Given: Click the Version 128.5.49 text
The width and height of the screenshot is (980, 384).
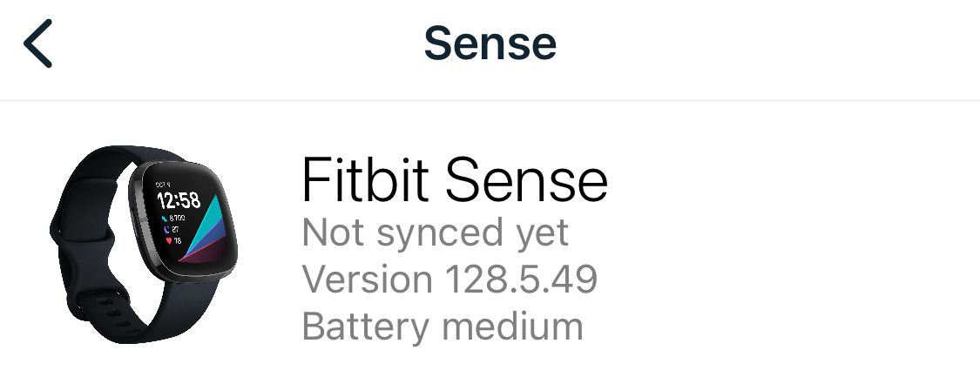Looking at the screenshot, I should tap(449, 280).
